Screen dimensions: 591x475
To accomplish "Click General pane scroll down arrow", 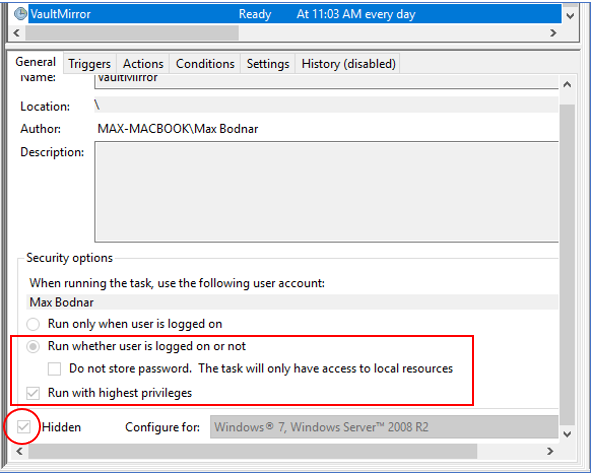I will [567, 434].
